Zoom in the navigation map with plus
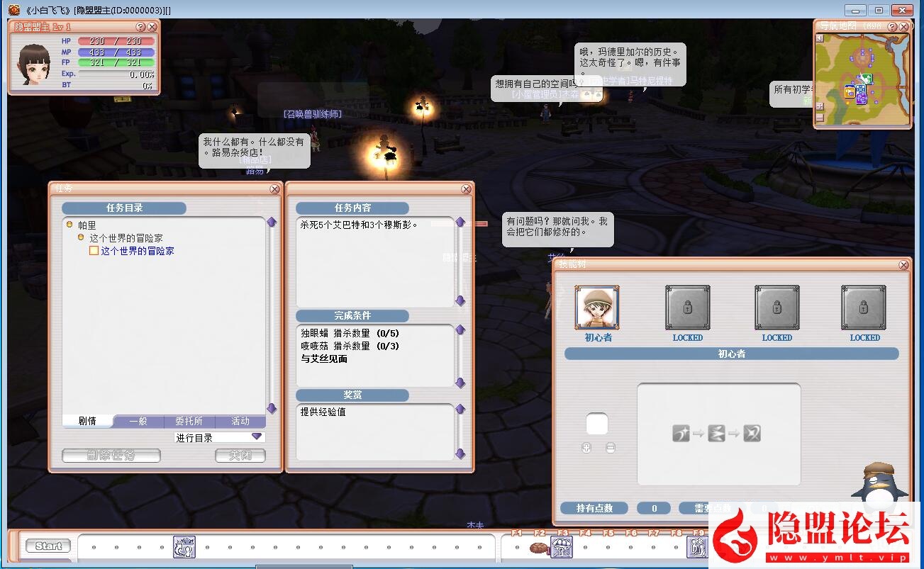Image resolution: width=924 pixels, height=569 pixels. pyautogui.click(x=820, y=106)
